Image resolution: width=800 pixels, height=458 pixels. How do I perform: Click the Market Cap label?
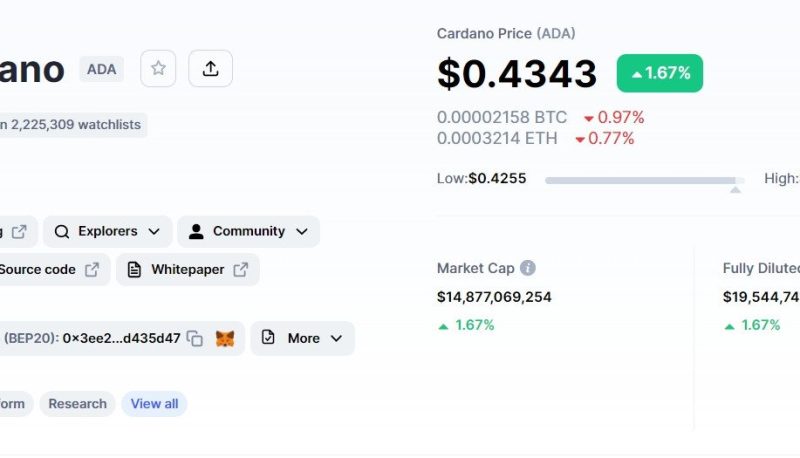[476, 268]
